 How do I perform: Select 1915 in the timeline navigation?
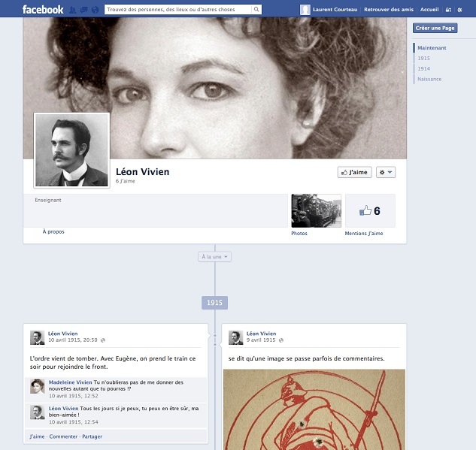tap(423, 58)
